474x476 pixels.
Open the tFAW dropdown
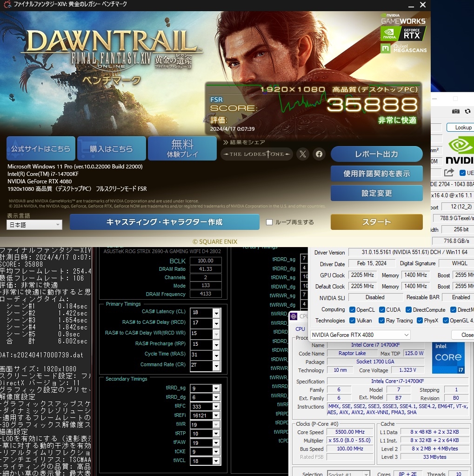216,443
